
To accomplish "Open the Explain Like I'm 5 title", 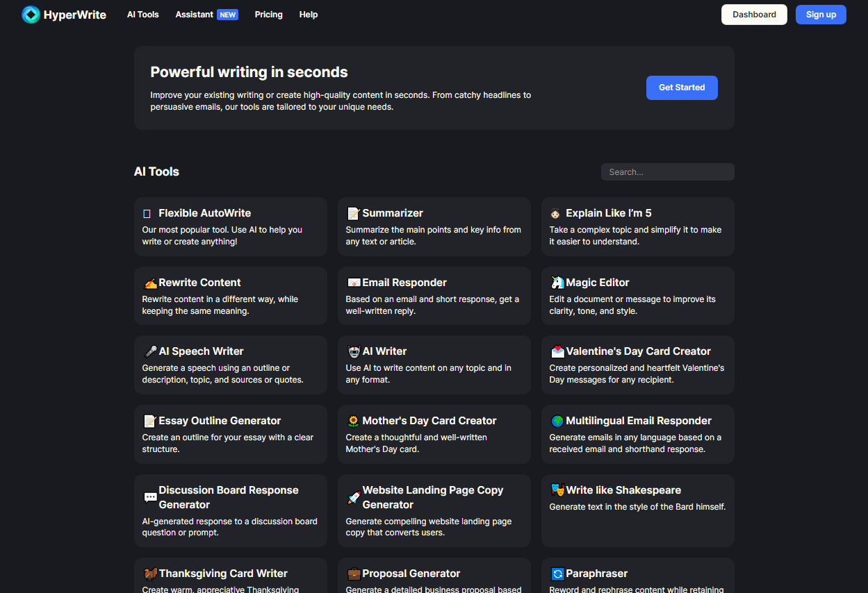I will (x=609, y=213).
